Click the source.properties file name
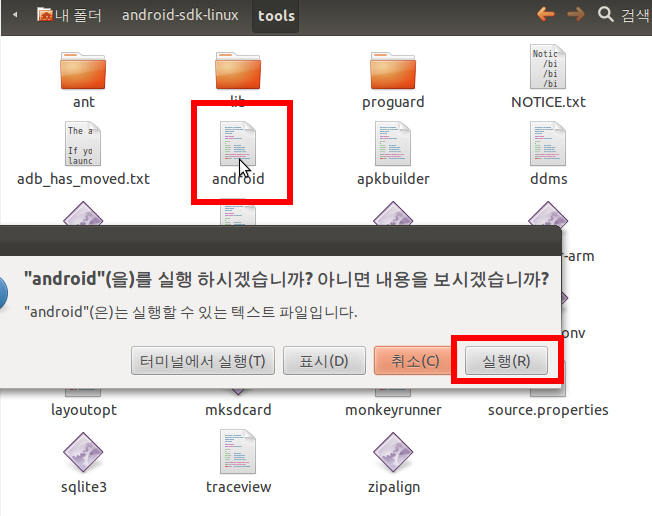The image size is (652, 516). pyautogui.click(x=548, y=410)
